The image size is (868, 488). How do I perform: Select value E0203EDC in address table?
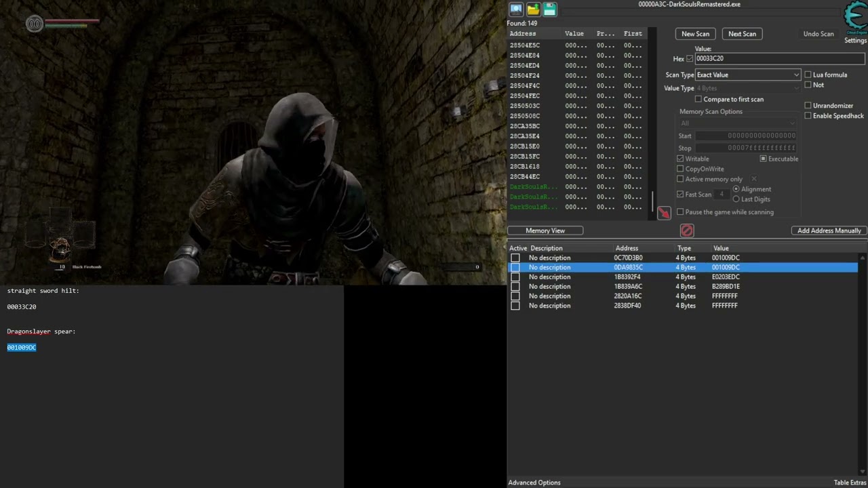726,277
